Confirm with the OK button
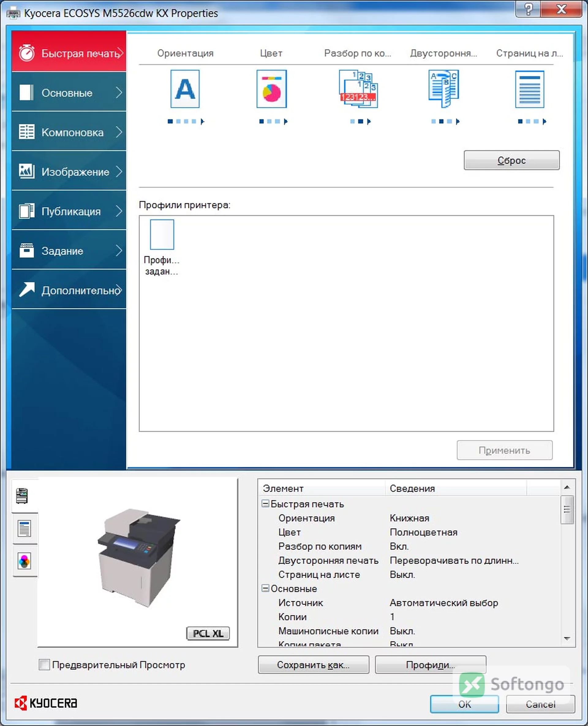The image size is (588, 726). 464,704
